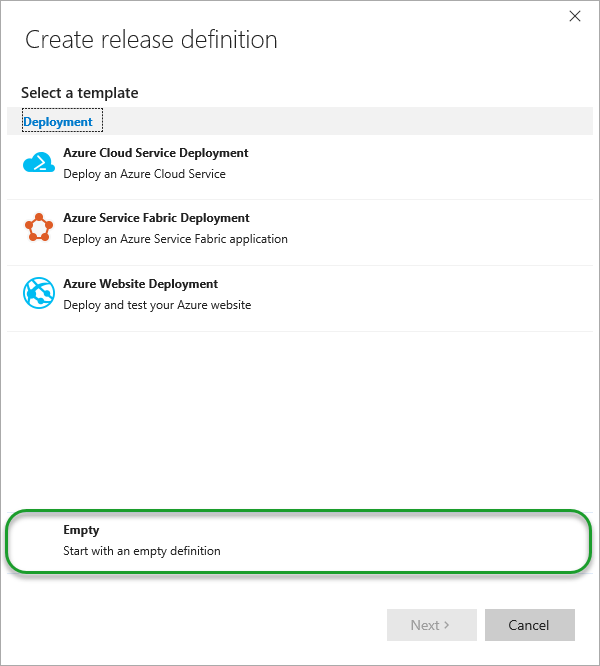Click the Cancel button
This screenshot has width=600, height=666.
[530, 625]
